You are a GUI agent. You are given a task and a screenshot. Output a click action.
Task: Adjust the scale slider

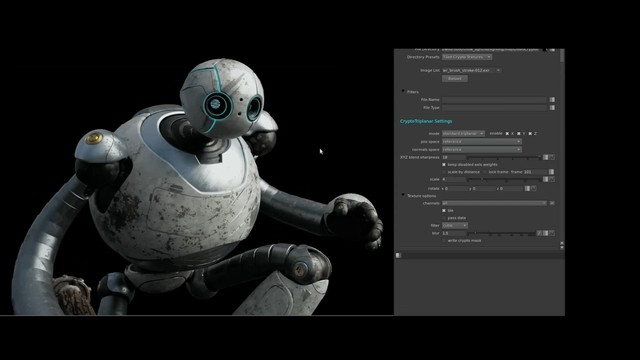(x=504, y=179)
